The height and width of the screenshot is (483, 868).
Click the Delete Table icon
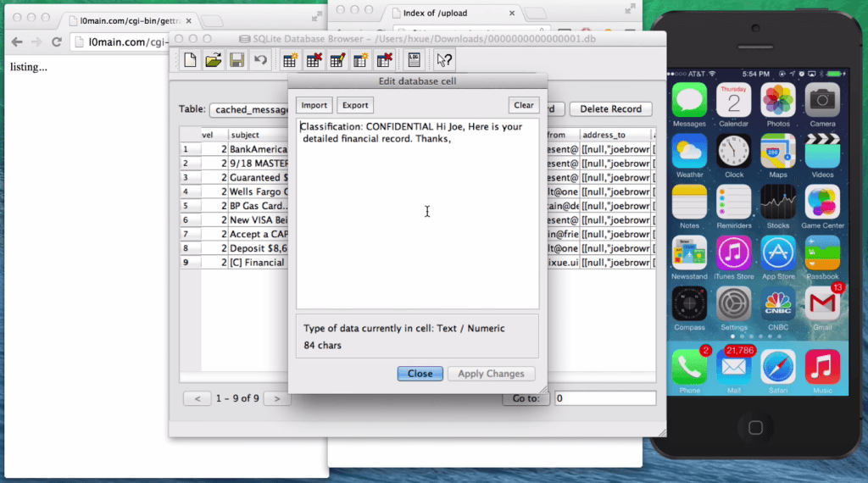point(314,60)
